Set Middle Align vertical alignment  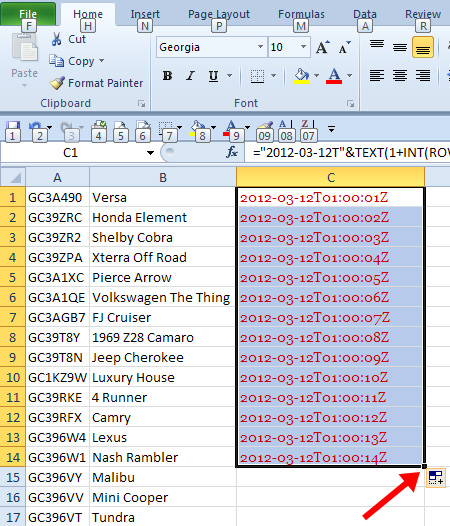pyautogui.click(x=400, y=47)
